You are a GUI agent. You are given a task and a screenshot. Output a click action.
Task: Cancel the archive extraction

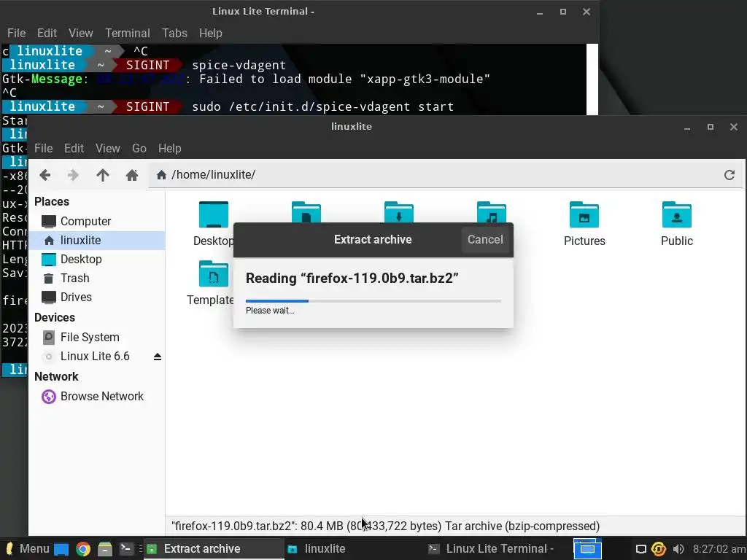pyautogui.click(x=485, y=239)
